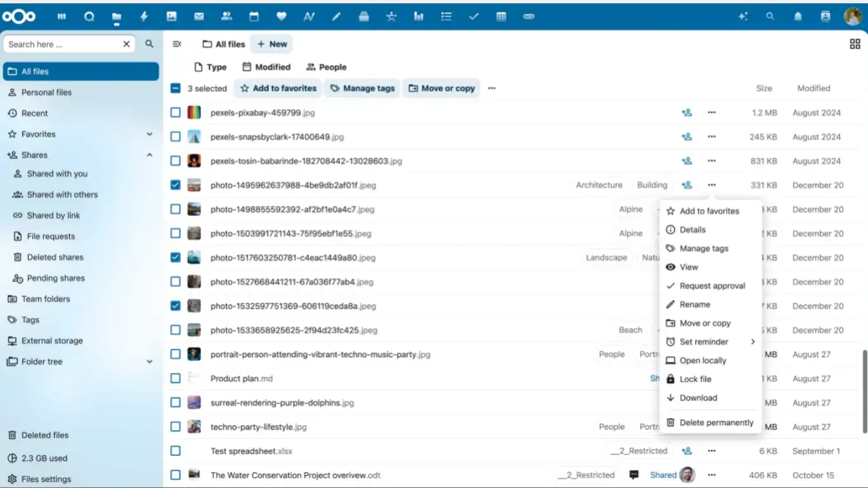Choose Rename from the context menu
Viewport: 868px width, 488px height.
(x=695, y=304)
